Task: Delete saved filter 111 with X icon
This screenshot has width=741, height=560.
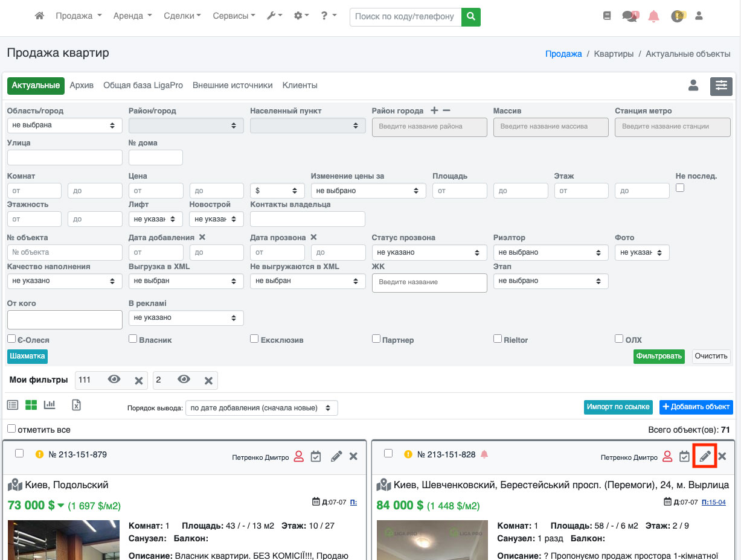Action: (138, 380)
